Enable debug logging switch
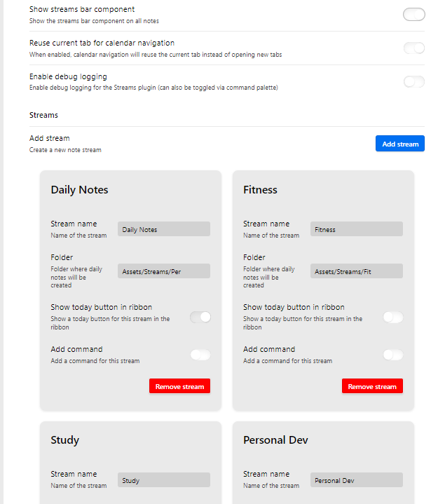The width and height of the screenshot is (438, 504). (414, 81)
